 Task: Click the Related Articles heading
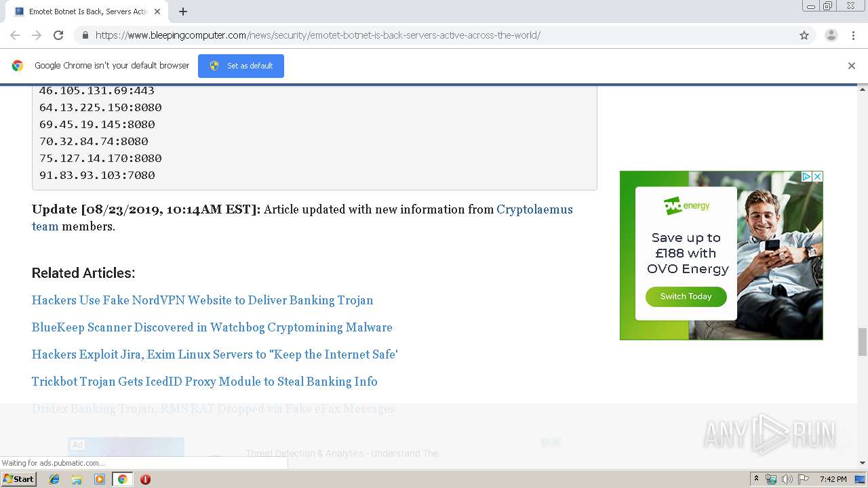tap(83, 273)
